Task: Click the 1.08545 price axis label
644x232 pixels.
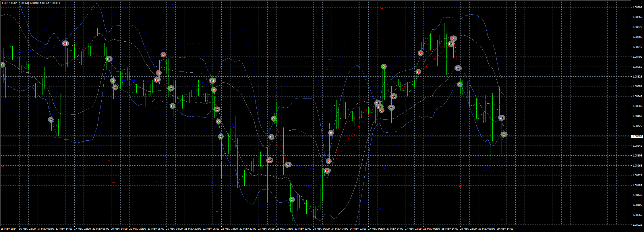Action: coord(637,96)
